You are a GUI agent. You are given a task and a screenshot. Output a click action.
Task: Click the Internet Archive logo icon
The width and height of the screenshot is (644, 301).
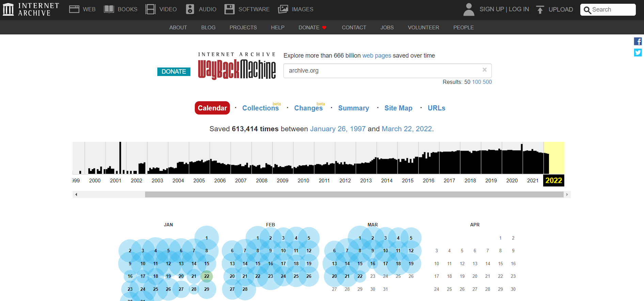click(x=9, y=9)
